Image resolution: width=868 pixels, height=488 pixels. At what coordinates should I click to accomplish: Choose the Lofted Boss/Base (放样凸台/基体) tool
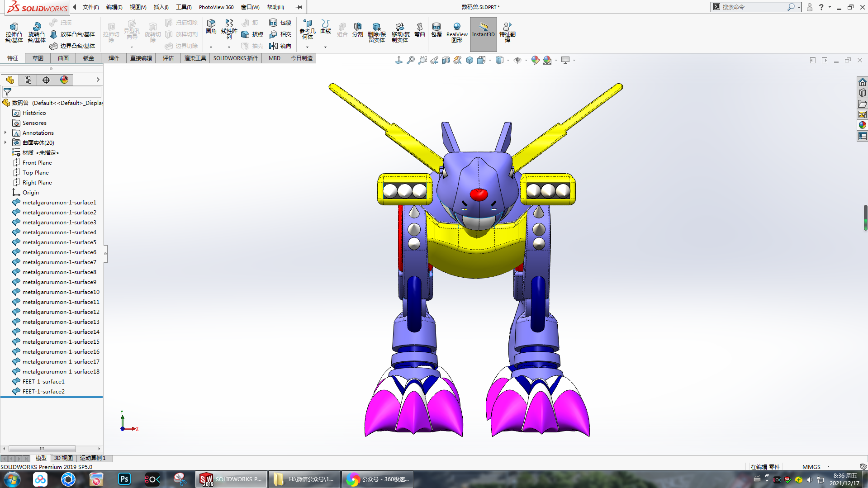[x=72, y=34]
